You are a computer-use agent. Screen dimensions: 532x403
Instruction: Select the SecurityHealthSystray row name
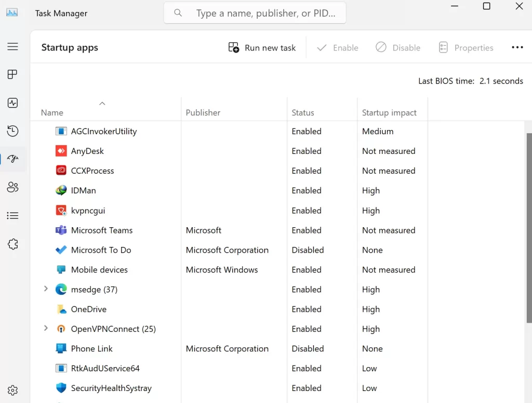click(x=111, y=388)
